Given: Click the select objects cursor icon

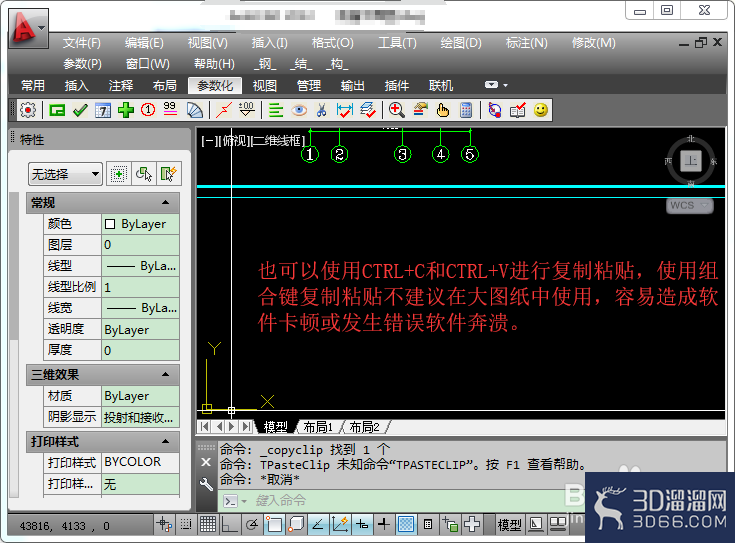Looking at the screenshot, I should point(144,174).
